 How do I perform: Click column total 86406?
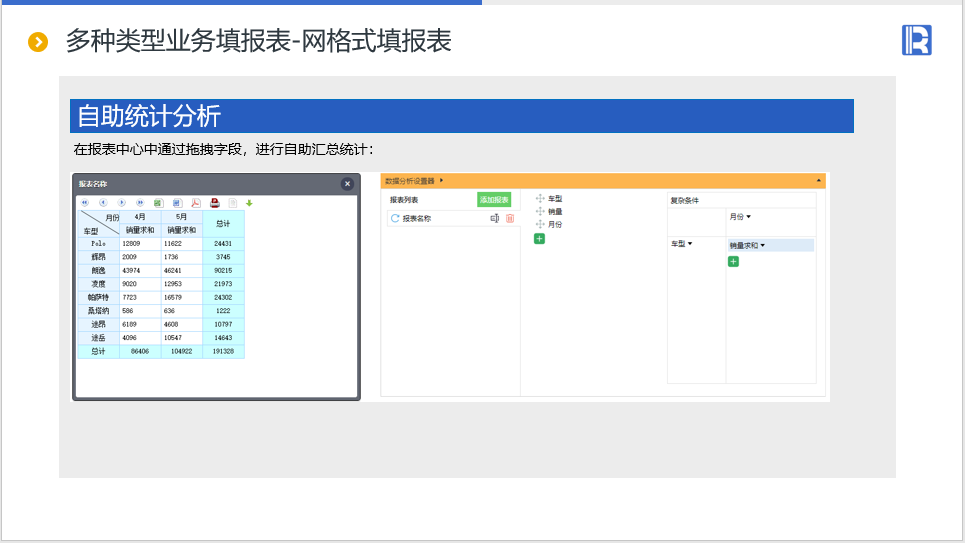140,352
